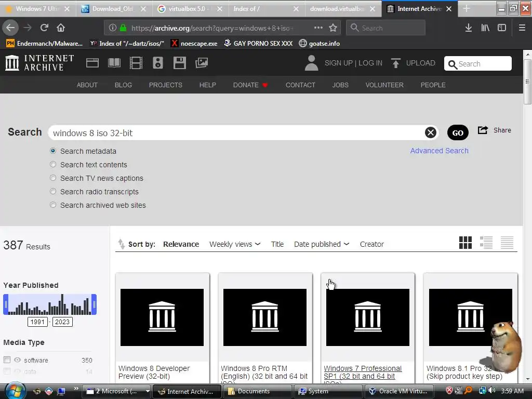The width and height of the screenshot is (532, 399).
Task: Click left handle of year range slider
Action: 6,304
